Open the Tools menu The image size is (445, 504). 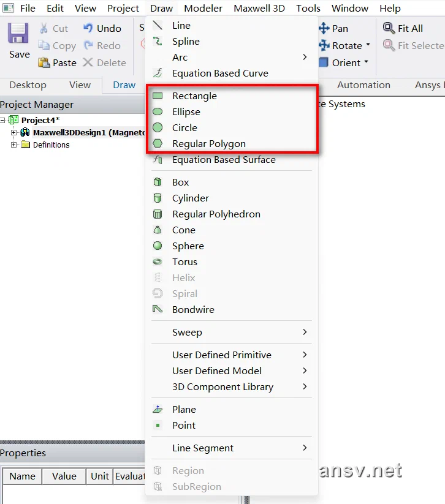tap(308, 8)
